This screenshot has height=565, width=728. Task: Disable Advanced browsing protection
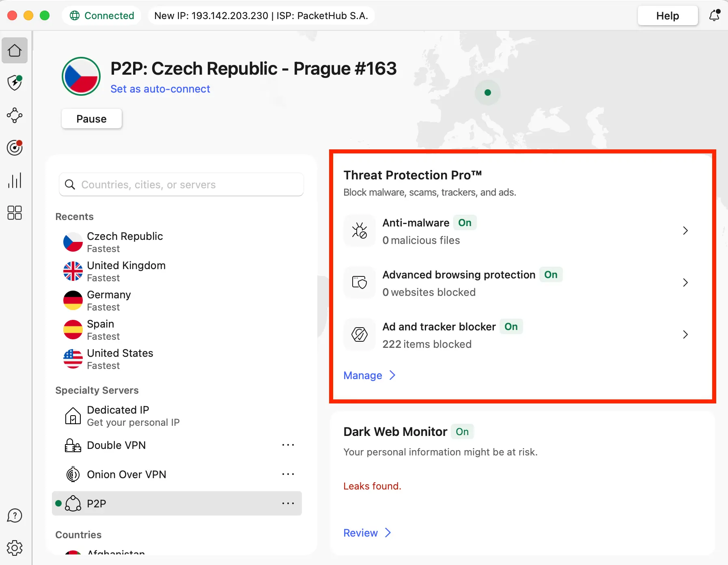pyautogui.click(x=551, y=275)
